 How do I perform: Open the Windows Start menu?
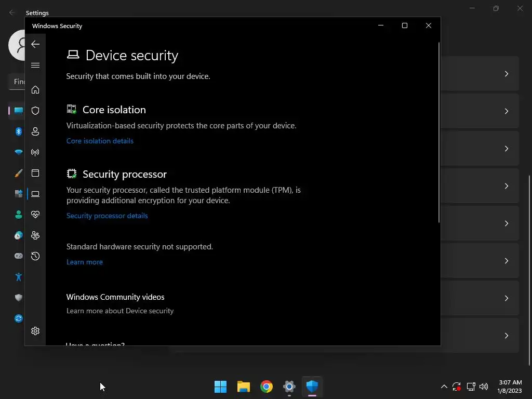point(220,387)
